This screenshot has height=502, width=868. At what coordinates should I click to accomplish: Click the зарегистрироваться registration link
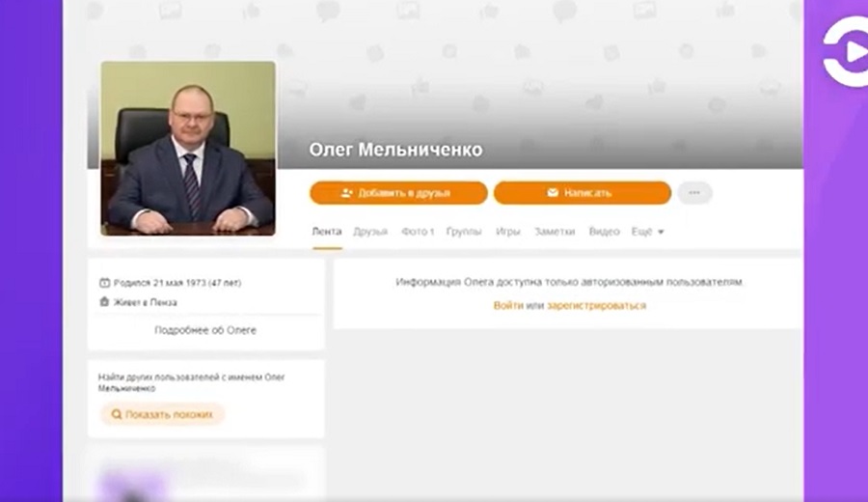[596, 305]
